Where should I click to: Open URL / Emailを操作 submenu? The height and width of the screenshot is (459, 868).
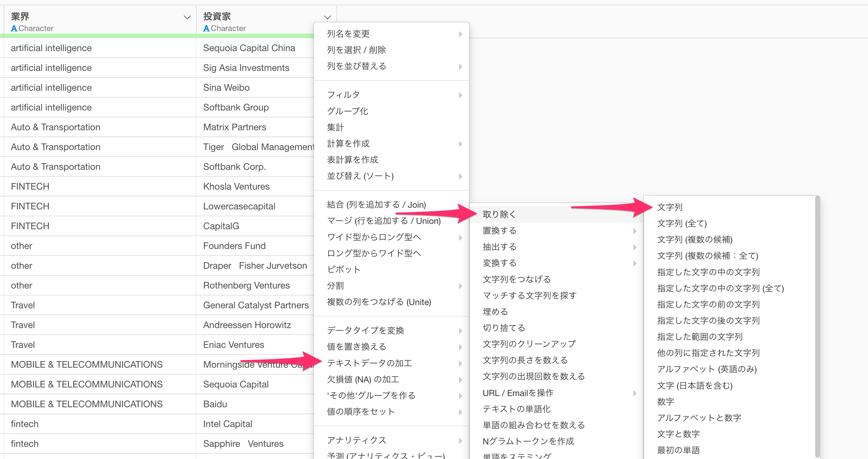tap(556, 393)
